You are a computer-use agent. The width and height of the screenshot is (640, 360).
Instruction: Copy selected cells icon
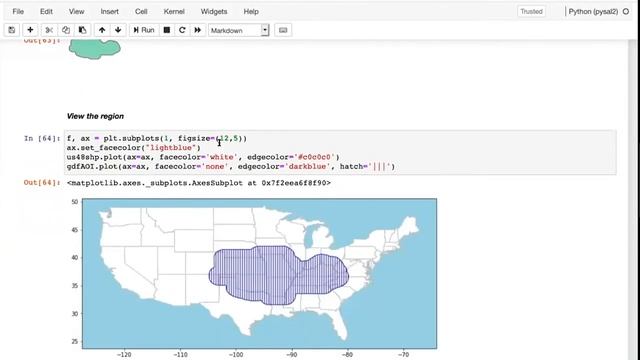pos(66,30)
